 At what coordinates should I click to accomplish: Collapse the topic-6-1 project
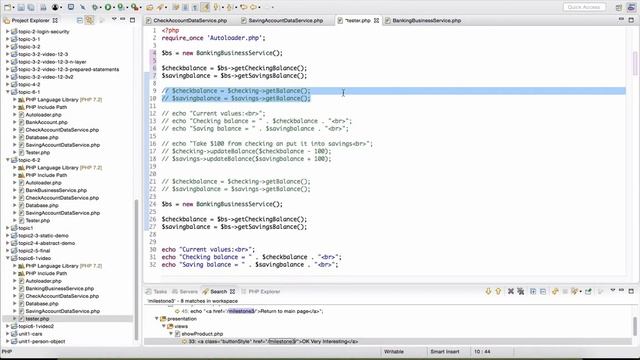pos(8,92)
